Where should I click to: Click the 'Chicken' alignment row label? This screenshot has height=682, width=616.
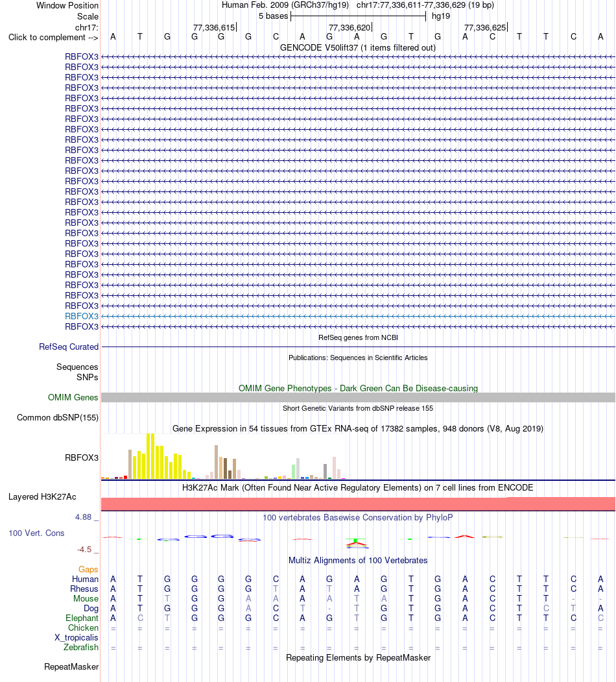click(x=84, y=627)
